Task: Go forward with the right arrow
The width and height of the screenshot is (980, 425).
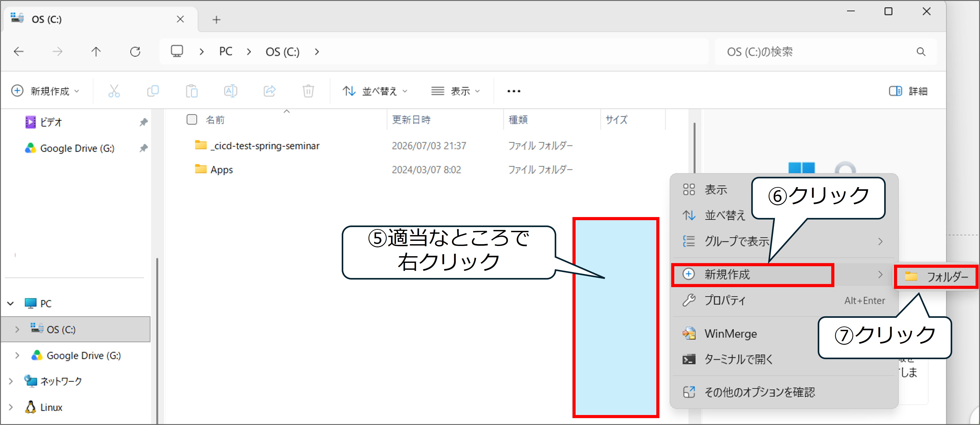Action: click(x=57, y=51)
